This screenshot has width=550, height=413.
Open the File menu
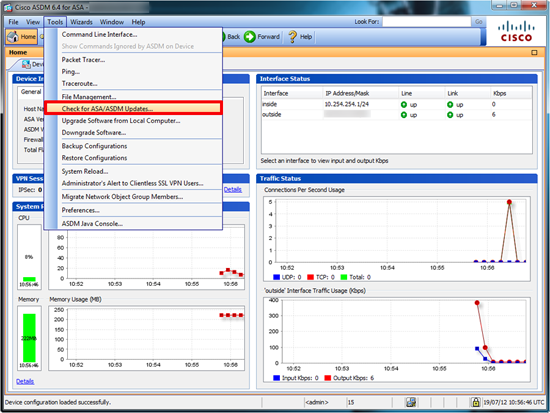click(x=13, y=22)
